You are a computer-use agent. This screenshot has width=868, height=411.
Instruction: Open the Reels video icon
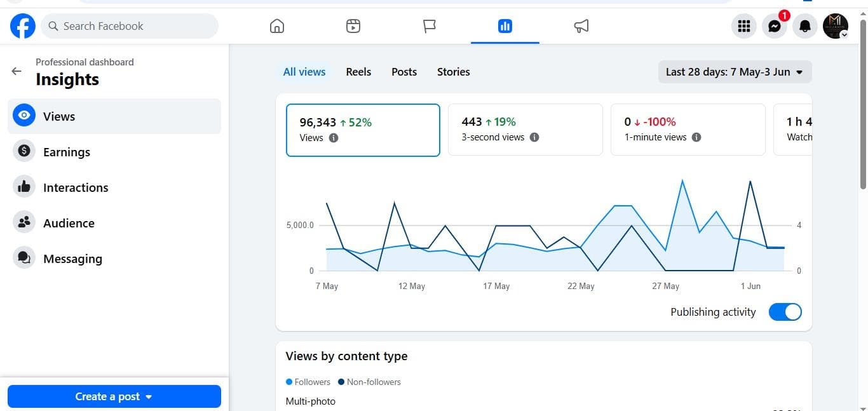point(353,26)
